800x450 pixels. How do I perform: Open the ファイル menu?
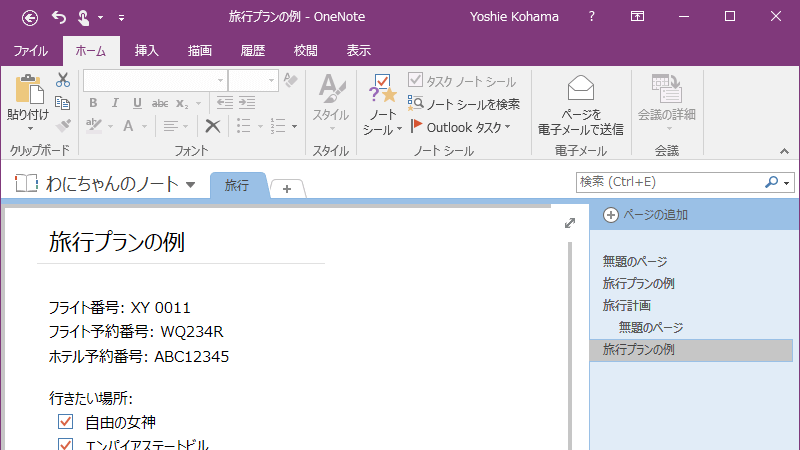coord(31,51)
